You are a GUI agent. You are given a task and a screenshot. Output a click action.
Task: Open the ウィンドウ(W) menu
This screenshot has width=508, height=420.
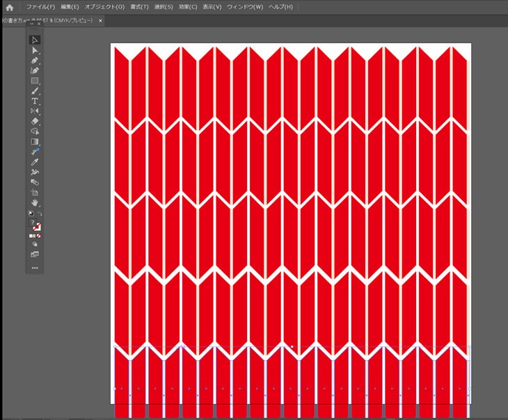[245, 7]
